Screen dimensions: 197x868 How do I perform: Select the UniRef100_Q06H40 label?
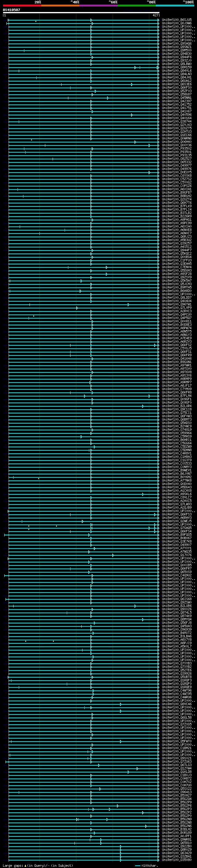(x=177, y=142)
